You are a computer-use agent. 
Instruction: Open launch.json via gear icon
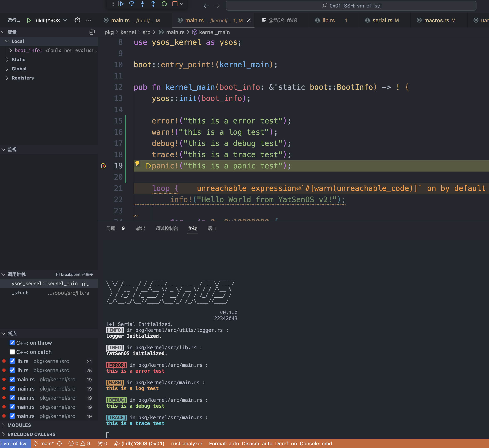click(x=77, y=20)
